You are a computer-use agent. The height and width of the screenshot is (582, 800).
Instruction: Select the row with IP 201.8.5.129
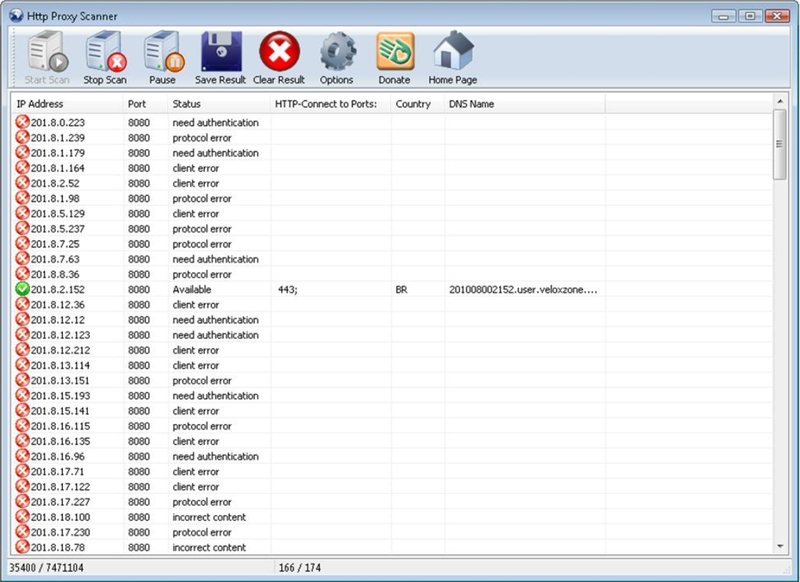(x=392, y=214)
